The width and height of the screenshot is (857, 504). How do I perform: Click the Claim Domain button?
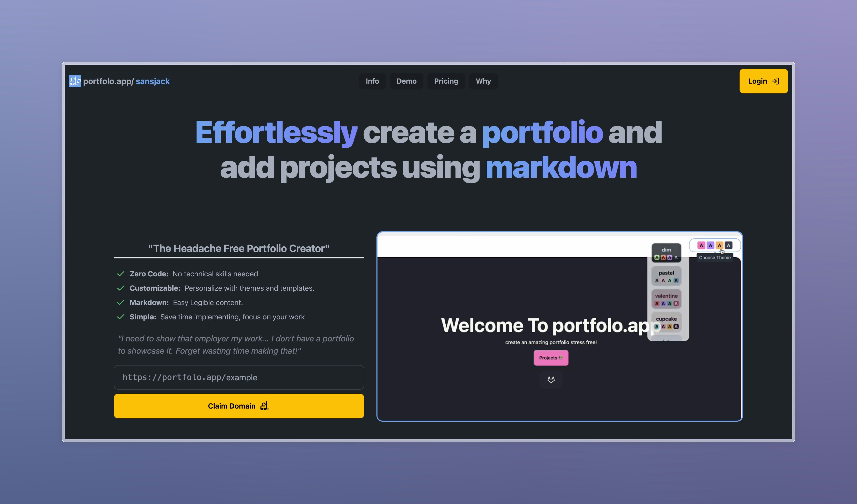point(238,406)
